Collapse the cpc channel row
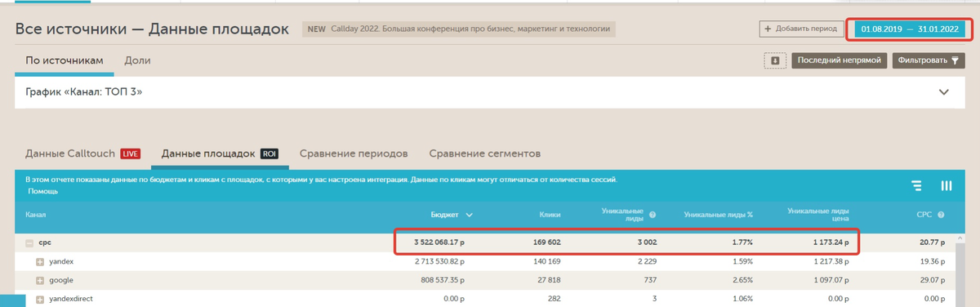This screenshot has height=307, width=980. click(x=29, y=242)
